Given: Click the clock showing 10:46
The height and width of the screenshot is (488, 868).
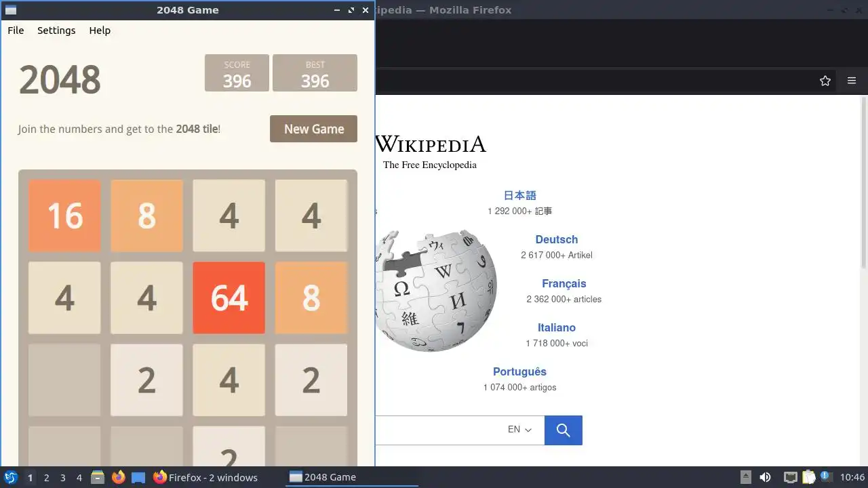Looking at the screenshot, I should [x=852, y=478].
